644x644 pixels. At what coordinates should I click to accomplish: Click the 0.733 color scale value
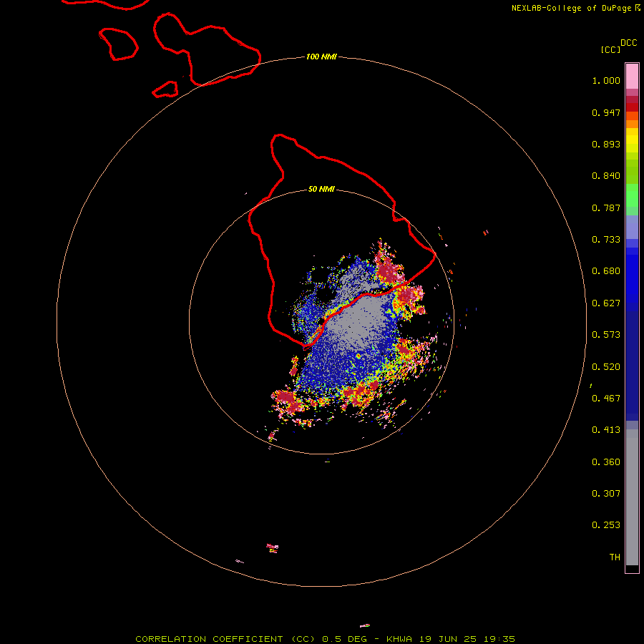[606, 240]
